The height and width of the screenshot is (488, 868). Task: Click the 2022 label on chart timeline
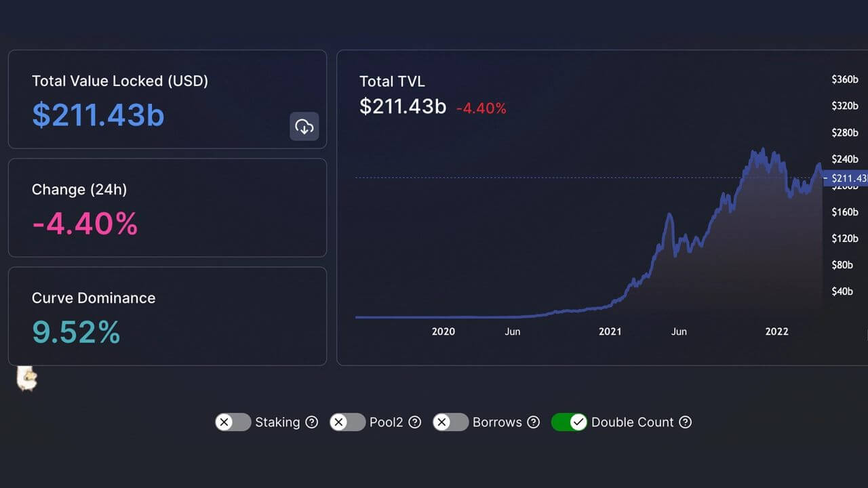pyautogui.click(x=776, y=331)
